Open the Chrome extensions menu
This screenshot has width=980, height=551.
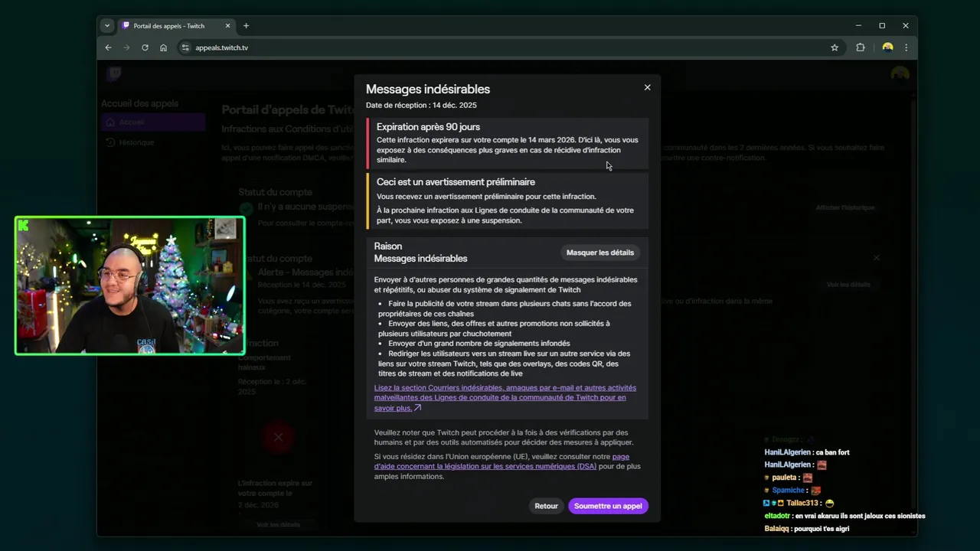pyautogui.click(x=861, y=47)
